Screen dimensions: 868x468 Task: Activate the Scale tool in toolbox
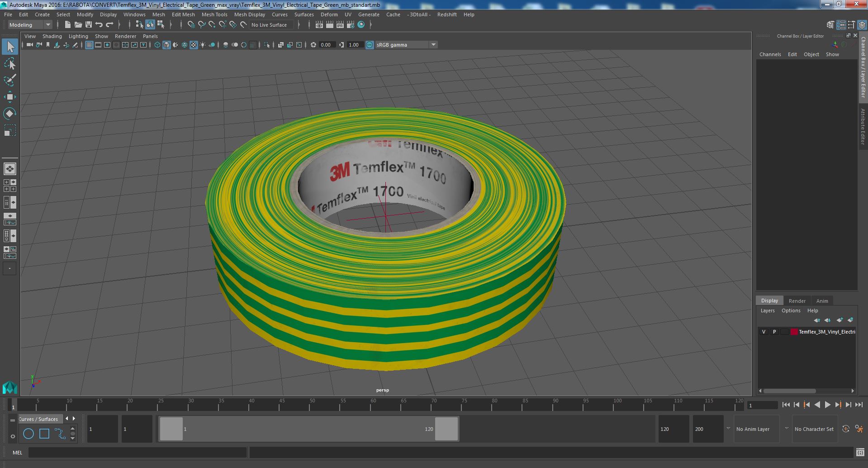9,130
